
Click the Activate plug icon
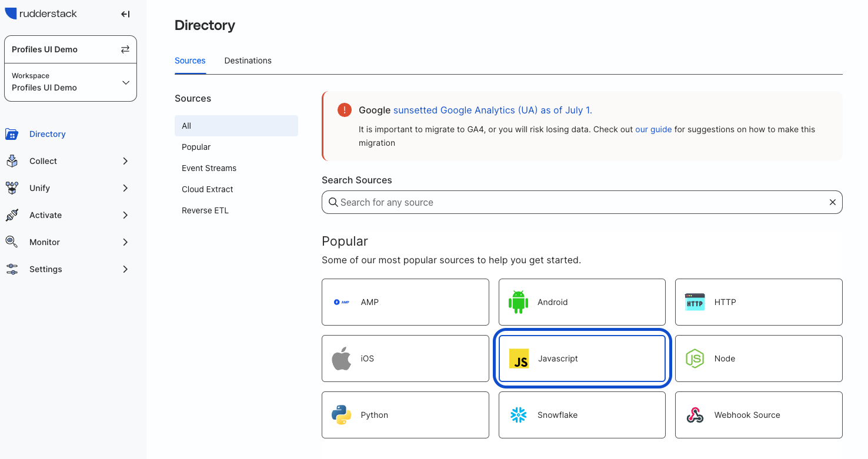point(12,215)
